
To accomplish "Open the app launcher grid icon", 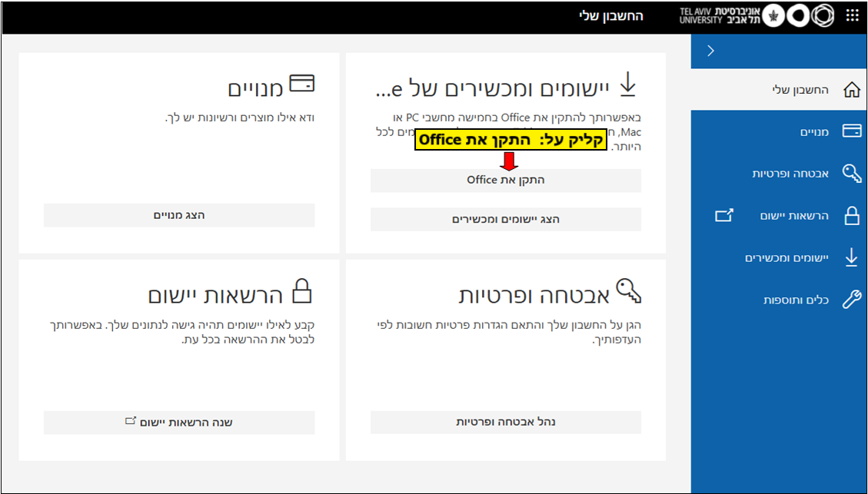I will 852,16.
